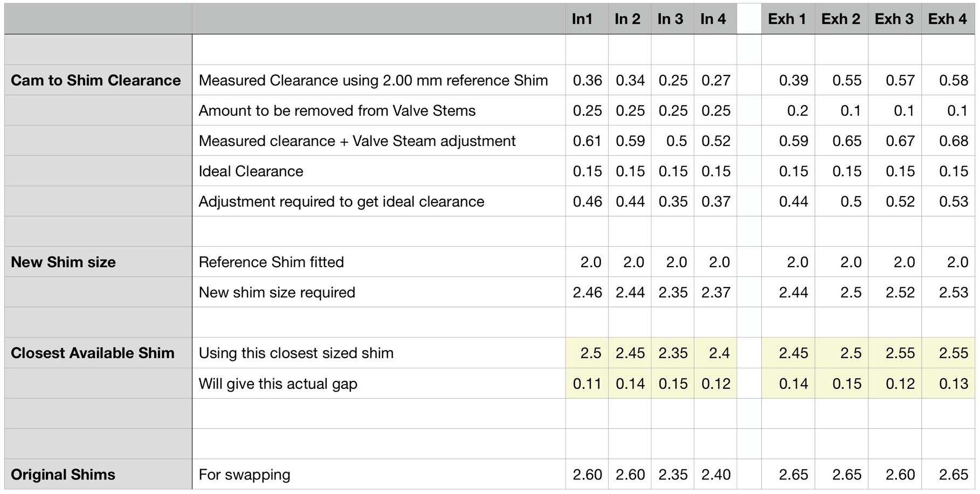This screenshot has height=494, width=980.
Task: Click the New shim size required label
Action: [277, 293]
